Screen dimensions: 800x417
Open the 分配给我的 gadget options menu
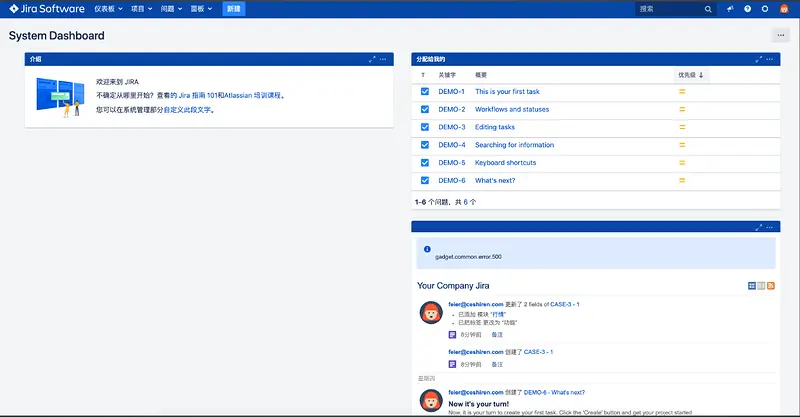(770, 59)
